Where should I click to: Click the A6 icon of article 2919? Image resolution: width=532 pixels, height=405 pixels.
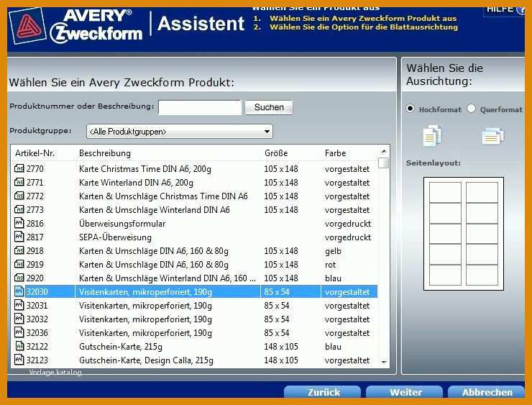tap(19, 264)
